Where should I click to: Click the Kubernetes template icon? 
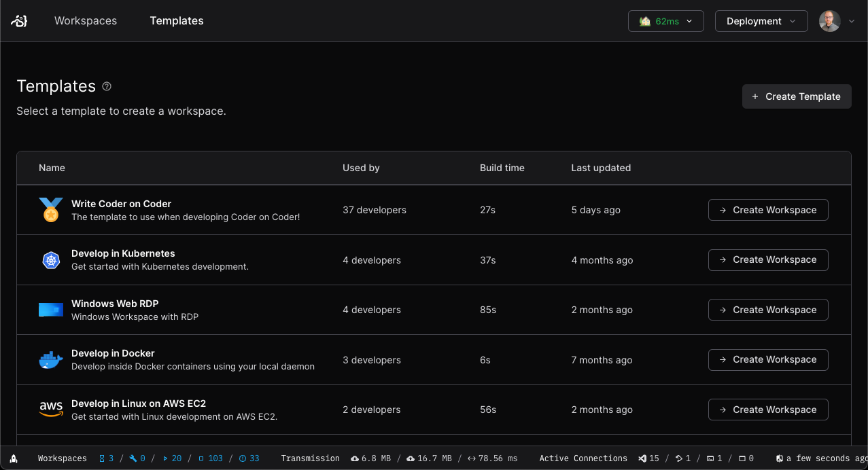50,259
